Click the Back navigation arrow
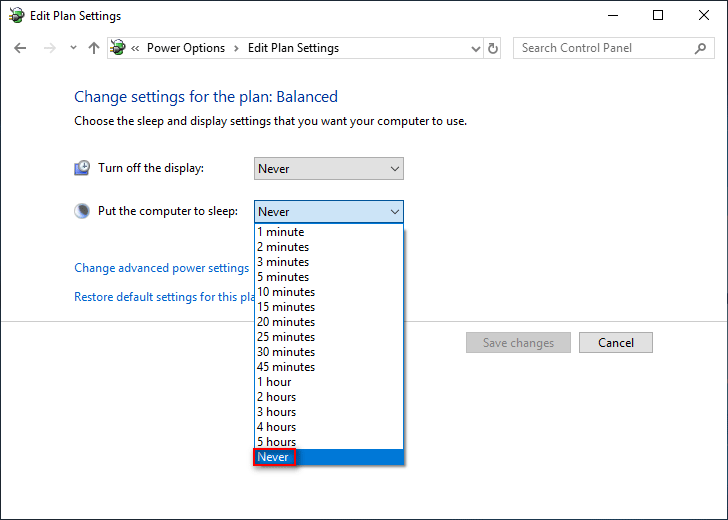 click(x=20, y=48)
